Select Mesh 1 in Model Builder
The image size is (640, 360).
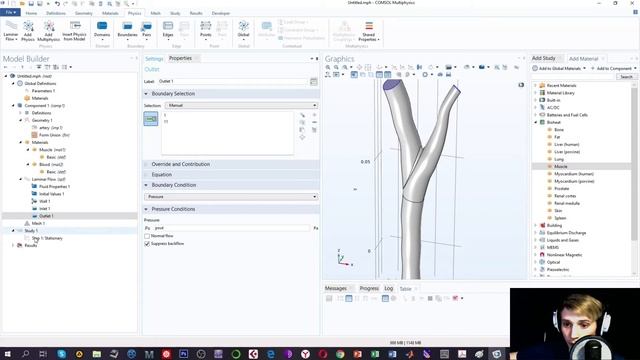coord(38,223)
